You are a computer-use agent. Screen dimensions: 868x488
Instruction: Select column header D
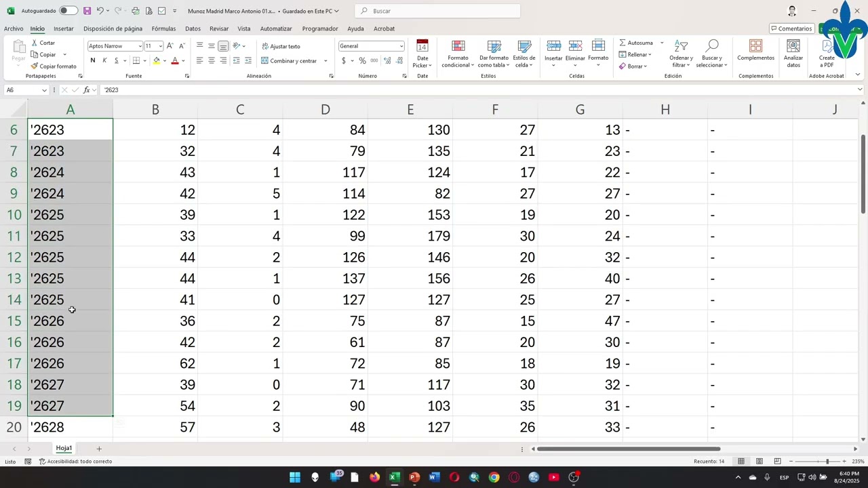coord(325,109)
